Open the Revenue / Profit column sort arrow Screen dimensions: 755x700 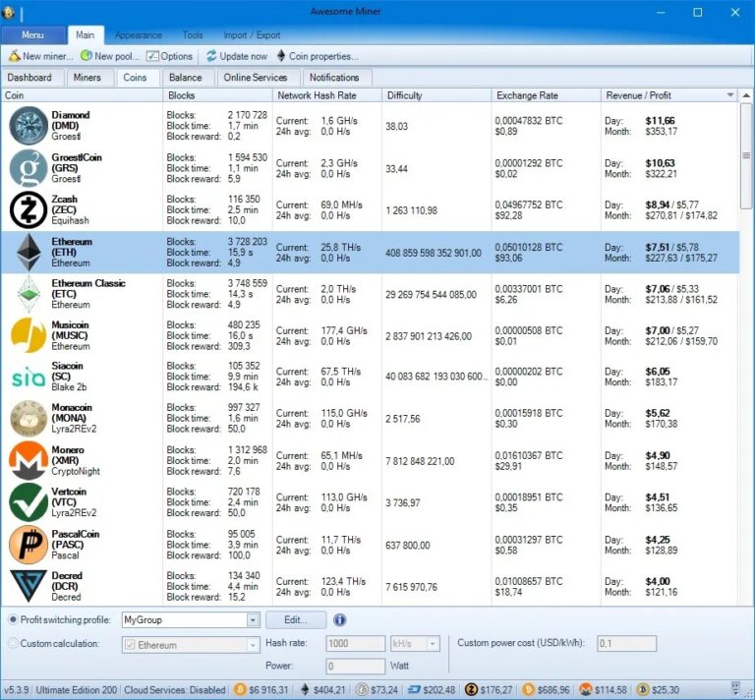pos(730,95)
